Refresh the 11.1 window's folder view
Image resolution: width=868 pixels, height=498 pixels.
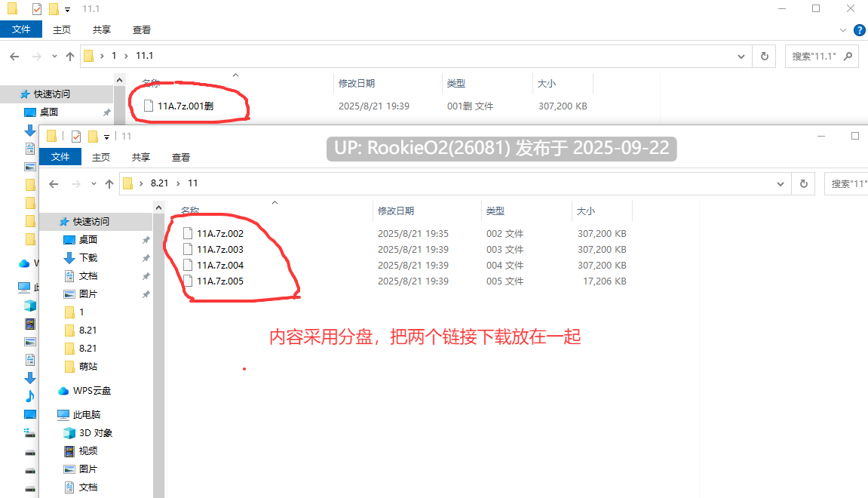coord(765,56)
